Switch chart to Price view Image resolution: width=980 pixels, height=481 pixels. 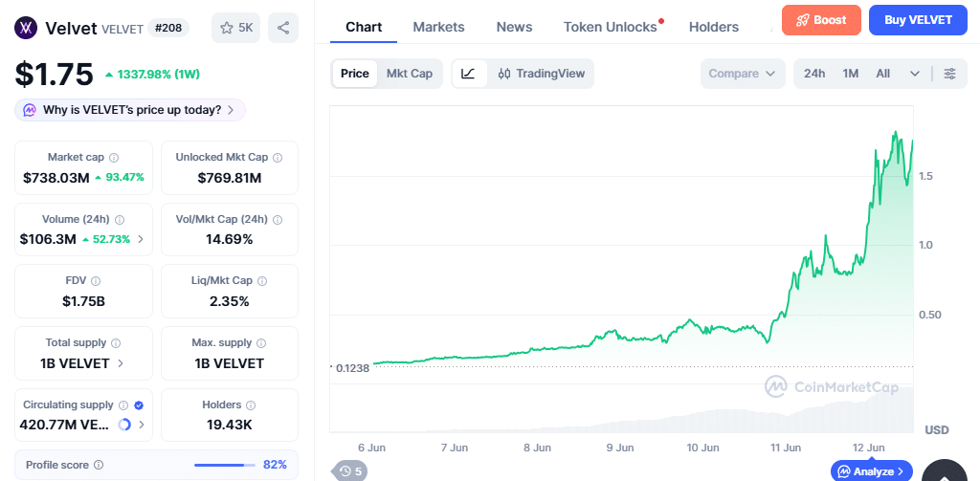[x=354, y=74]
